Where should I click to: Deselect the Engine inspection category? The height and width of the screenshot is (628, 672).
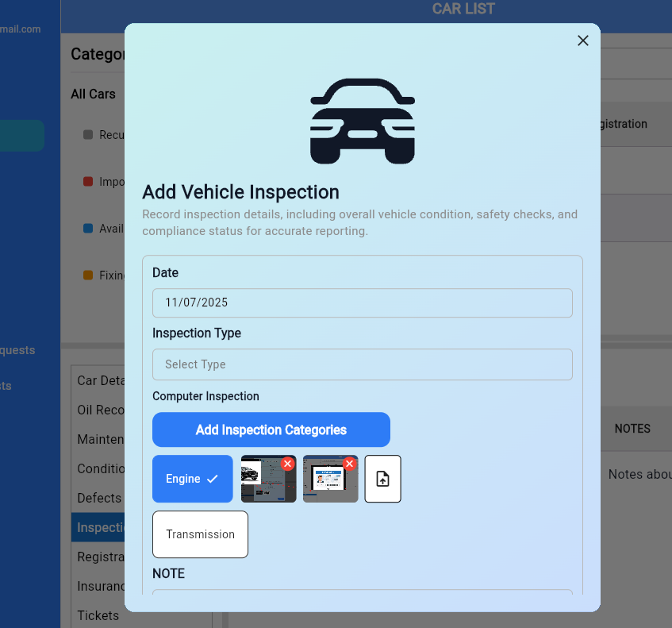click(x=192, y=479)
